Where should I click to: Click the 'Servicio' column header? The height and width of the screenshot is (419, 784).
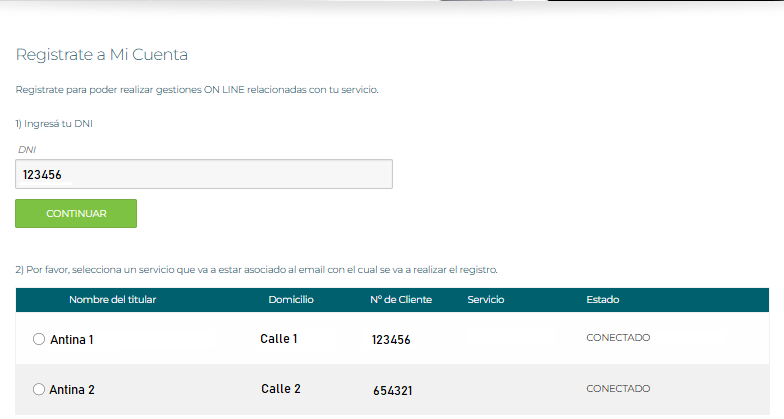pyautogui.click(x=486, y=300)
